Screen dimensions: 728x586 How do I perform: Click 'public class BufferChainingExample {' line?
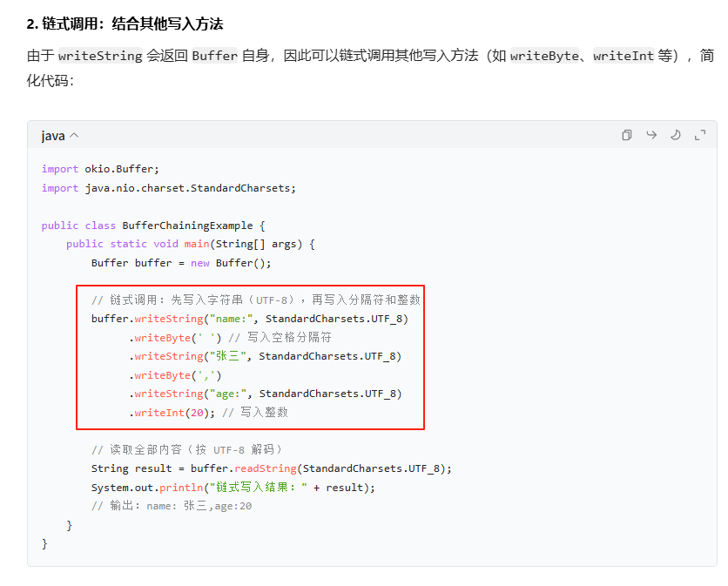click(x=153, y=226)
